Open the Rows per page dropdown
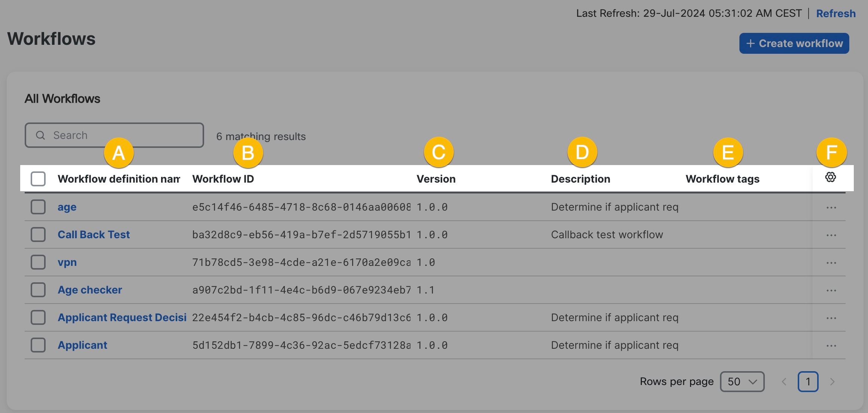Screen dimensions: 868x413 (x=742, y=382)
